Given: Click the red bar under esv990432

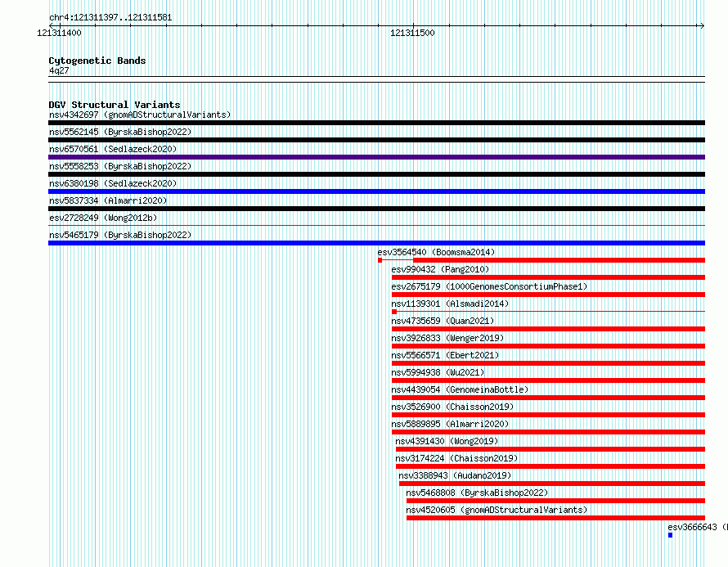Looking at the screenshot, I should pyautogui.click(x=548, y=277).
